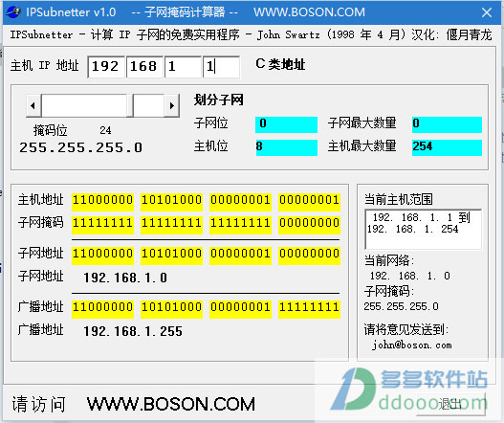
Task: Click the 划分子网 heading
Action: [x=219, y=100]
